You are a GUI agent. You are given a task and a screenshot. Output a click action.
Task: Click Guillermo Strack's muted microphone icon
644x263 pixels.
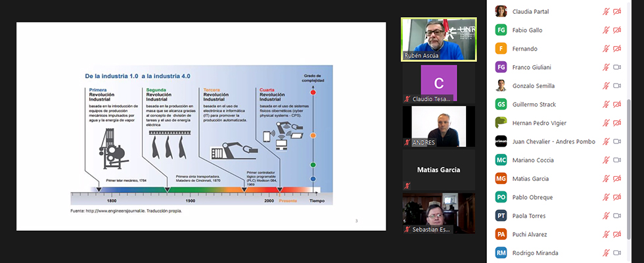pyautogui.click(x=606, y=105)
